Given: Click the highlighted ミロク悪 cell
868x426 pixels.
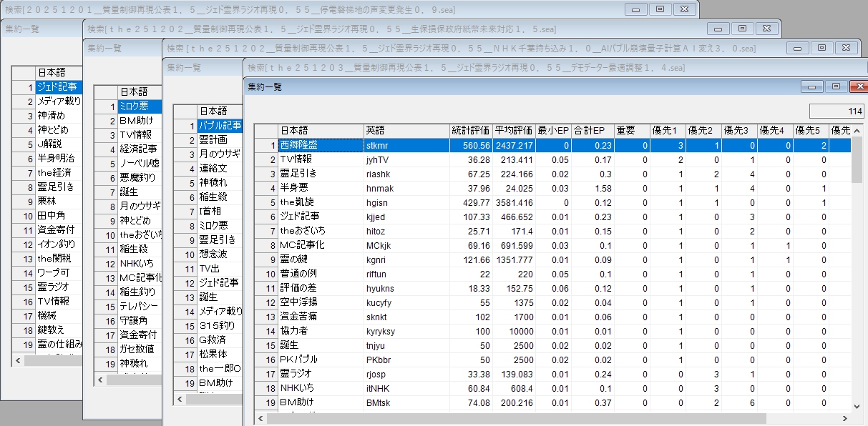Looking at the screenshot, I should 140,106.
